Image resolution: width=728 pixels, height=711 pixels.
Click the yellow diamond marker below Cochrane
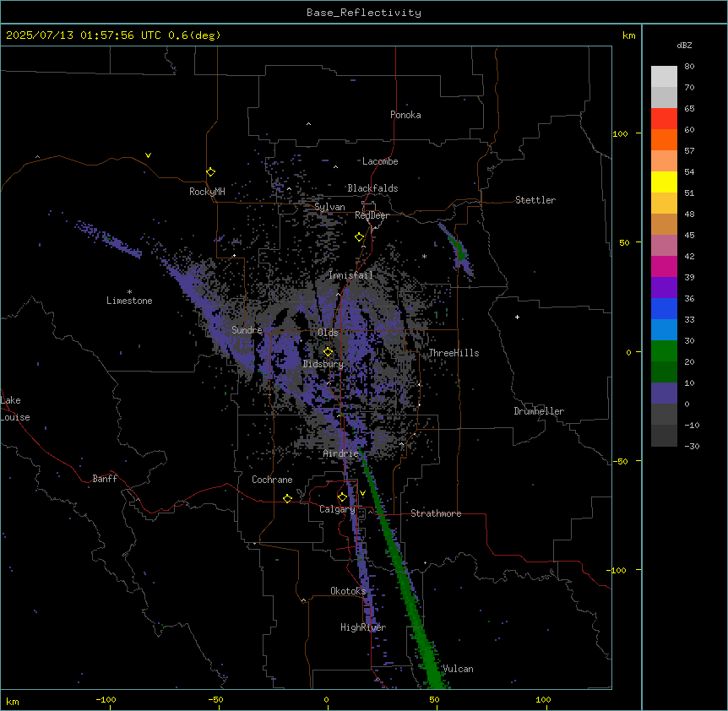pyautogui.click(x=287, y=498)
